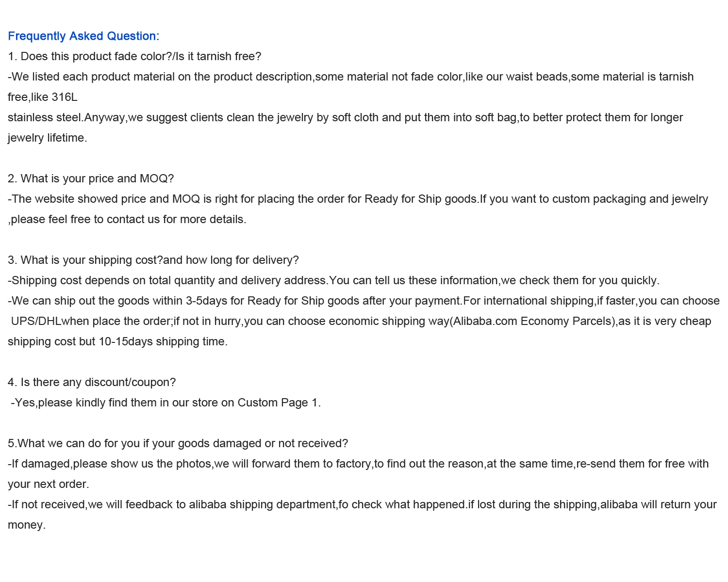The height and width of the screenshot is (582, 728).
Task: Click the line starting "If damaged,please show"
Action: pos(358,464)
